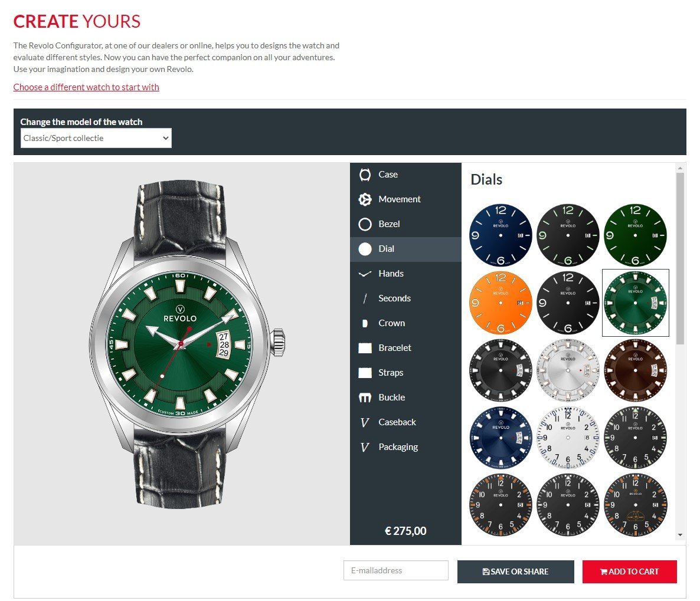Follow the Choose a different watch link

86,87
